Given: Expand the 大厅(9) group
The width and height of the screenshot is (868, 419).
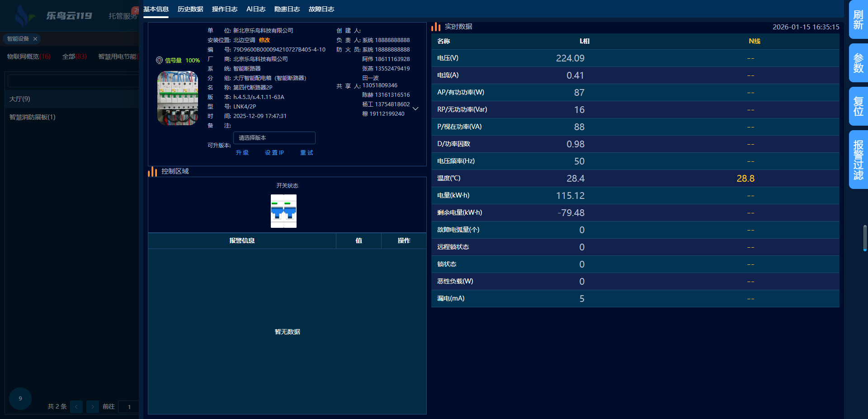Looking at the screenshot, I should click(x=20, y=99).
